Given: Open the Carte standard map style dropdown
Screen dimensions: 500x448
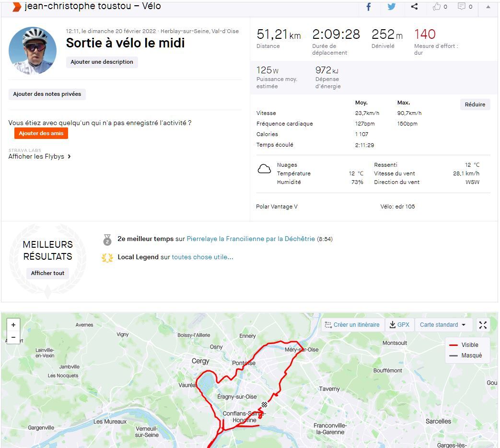Looking at the screenshot, I should click(x=443, y=325).
